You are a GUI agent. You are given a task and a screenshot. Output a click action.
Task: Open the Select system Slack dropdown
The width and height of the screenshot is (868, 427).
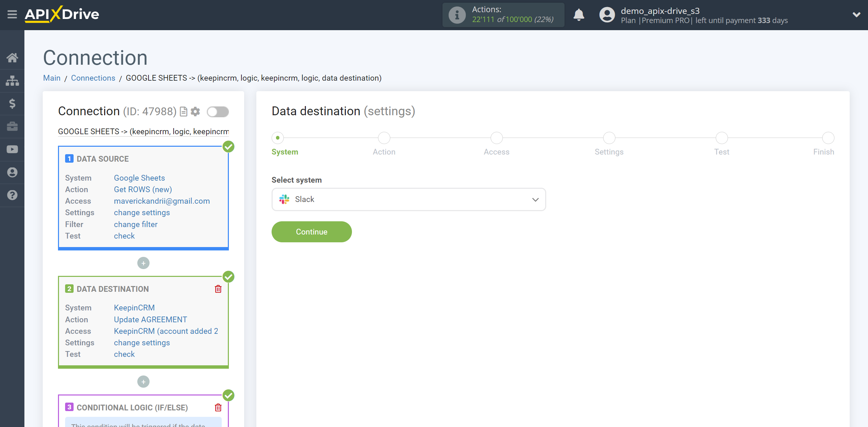409,200
